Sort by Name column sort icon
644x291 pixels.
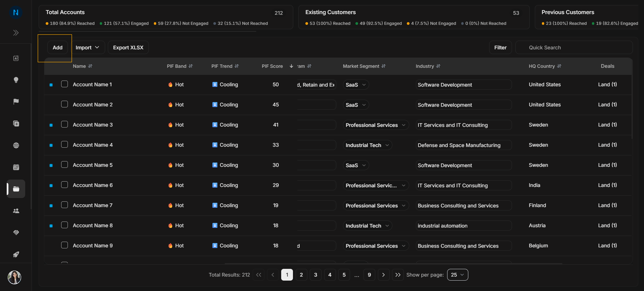pos(90,66)
